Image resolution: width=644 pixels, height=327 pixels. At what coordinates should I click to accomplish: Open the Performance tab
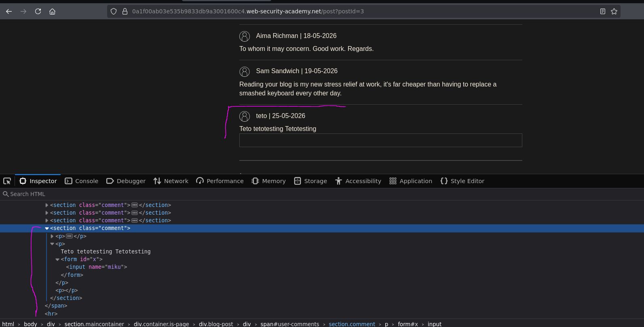(220, 181)
